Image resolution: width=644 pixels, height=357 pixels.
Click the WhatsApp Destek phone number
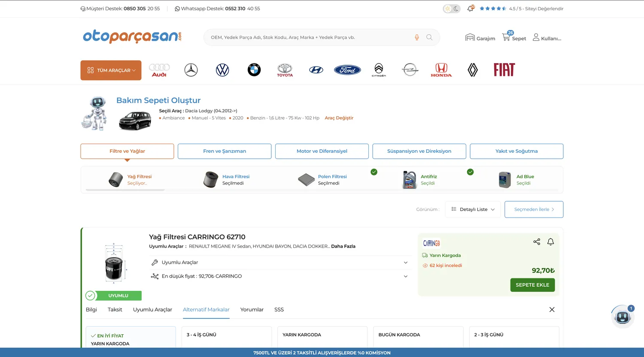point(242,9)
